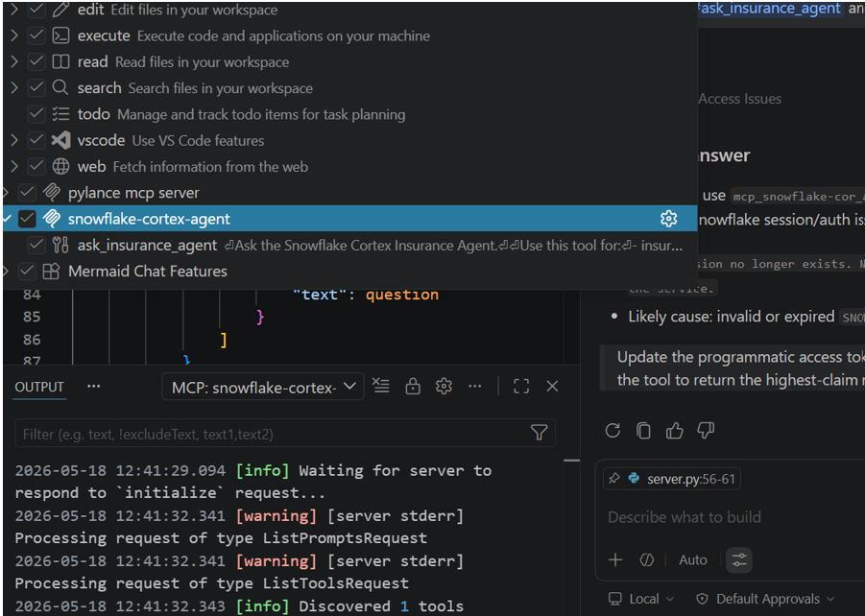Select the OUTPUT panel tab
This screenshot has height=616, width=865.
(x=39, y=387)
